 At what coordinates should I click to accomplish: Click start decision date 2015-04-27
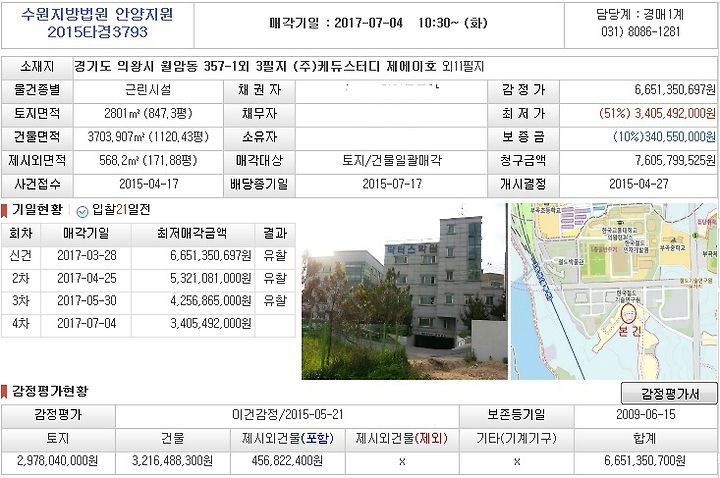[638, 184]
